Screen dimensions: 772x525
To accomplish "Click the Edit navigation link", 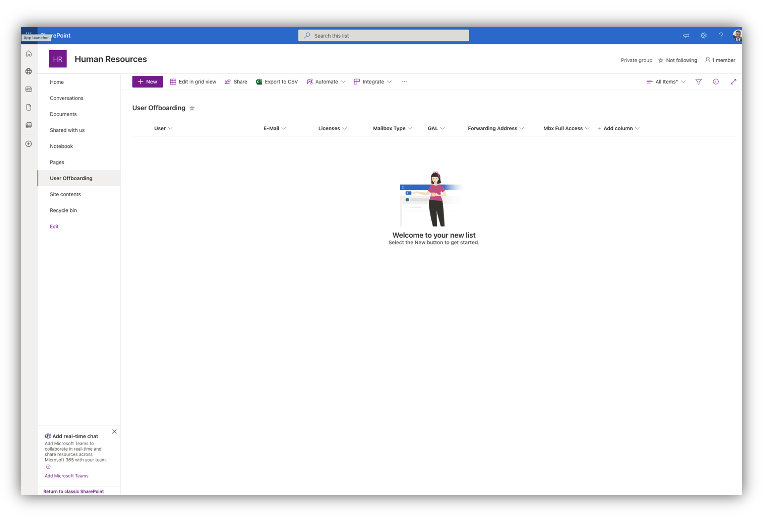I will 54,227.
